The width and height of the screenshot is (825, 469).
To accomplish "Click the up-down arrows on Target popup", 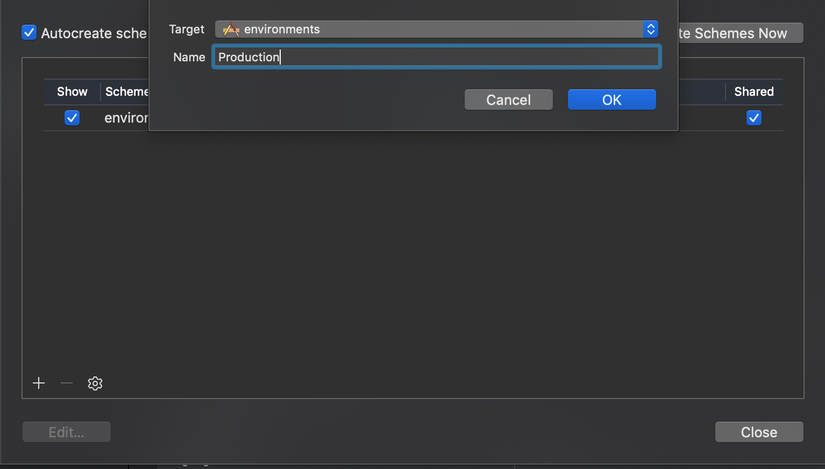I will coord(650,29).
